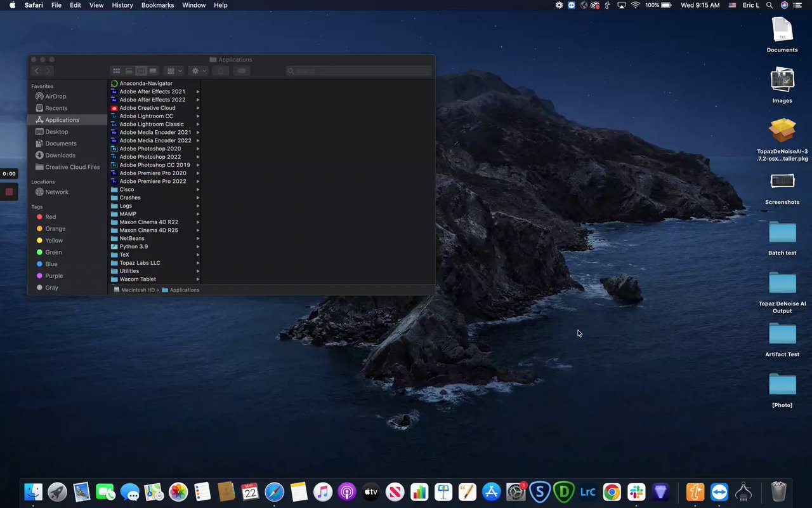Switch Finder to icon view
The height and width of the screenshot is (508, 812).
(116, 71)
